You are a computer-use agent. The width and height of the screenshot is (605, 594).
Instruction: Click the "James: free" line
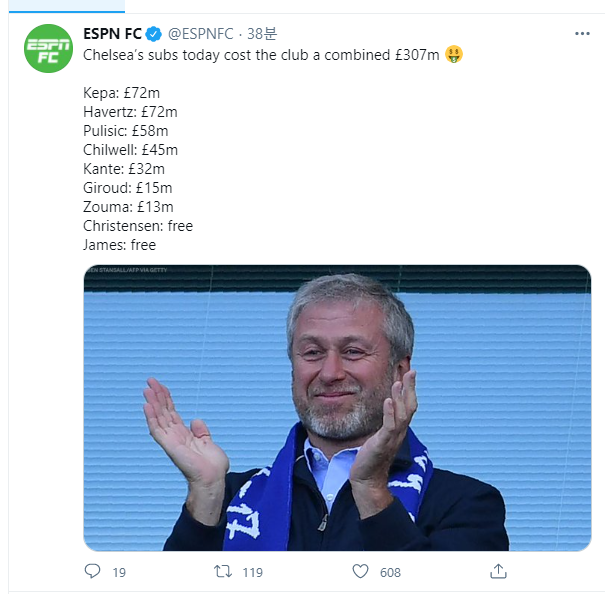(x=120, y=245)
